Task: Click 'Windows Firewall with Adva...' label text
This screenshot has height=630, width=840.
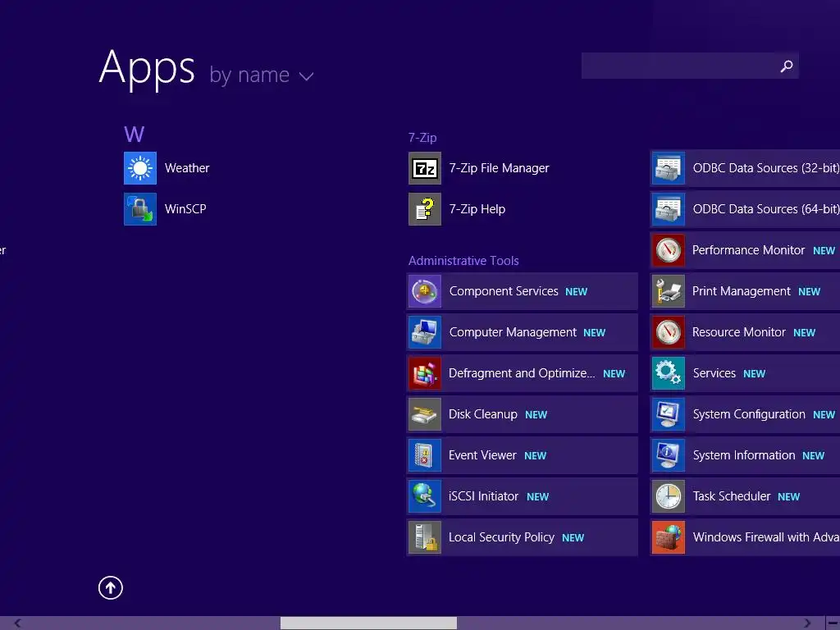Action: (766, 537)
